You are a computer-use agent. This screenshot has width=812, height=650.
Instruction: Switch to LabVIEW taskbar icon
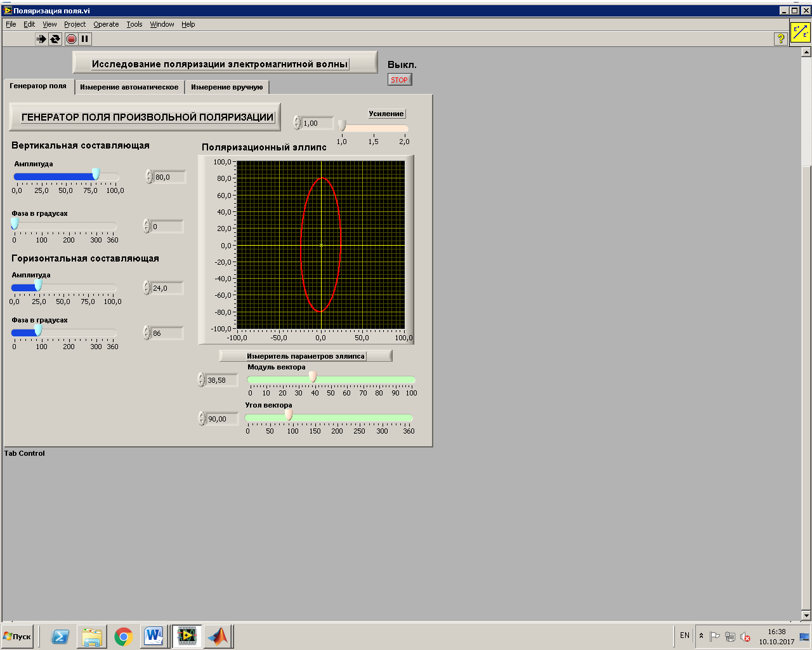(187, 636)
